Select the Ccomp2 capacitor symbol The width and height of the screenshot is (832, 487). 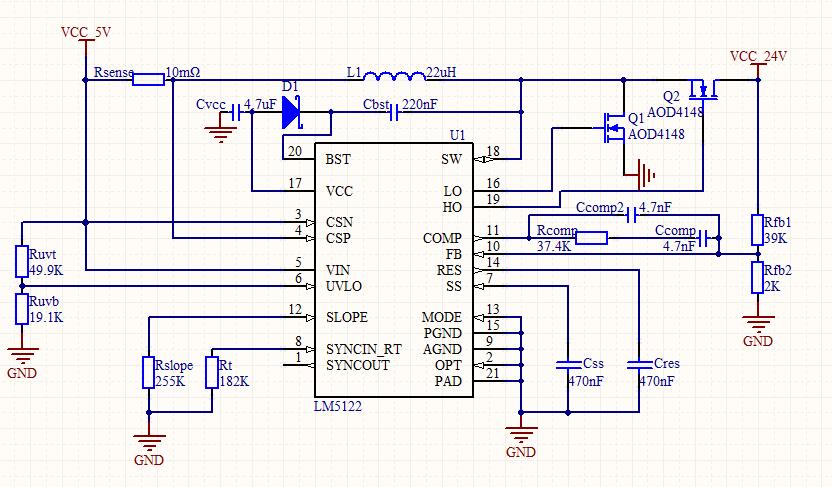631,215
